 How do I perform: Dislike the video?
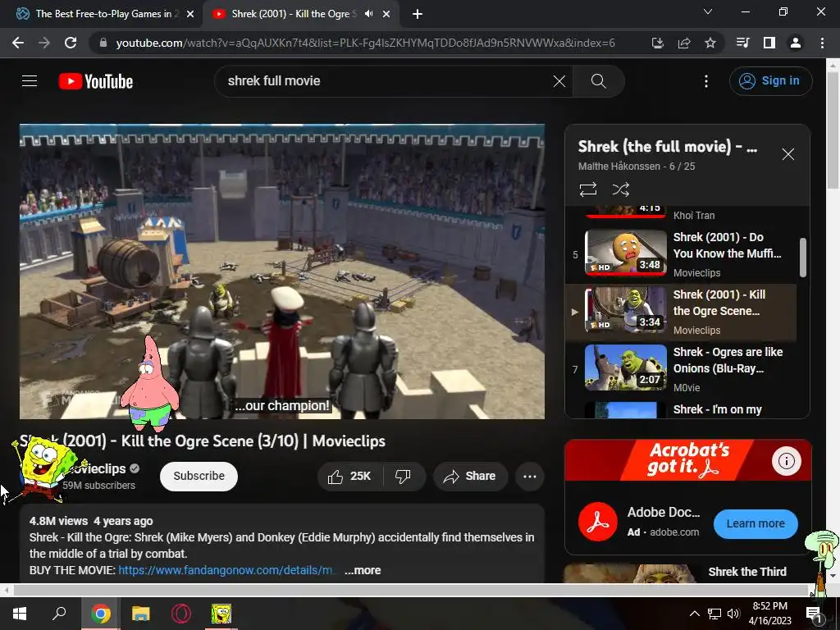point(403,477)
